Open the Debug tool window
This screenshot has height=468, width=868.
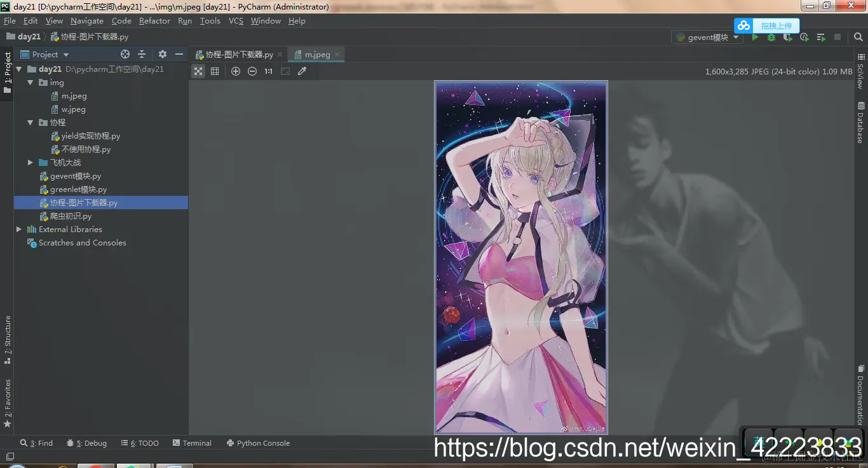pos(86,443)
